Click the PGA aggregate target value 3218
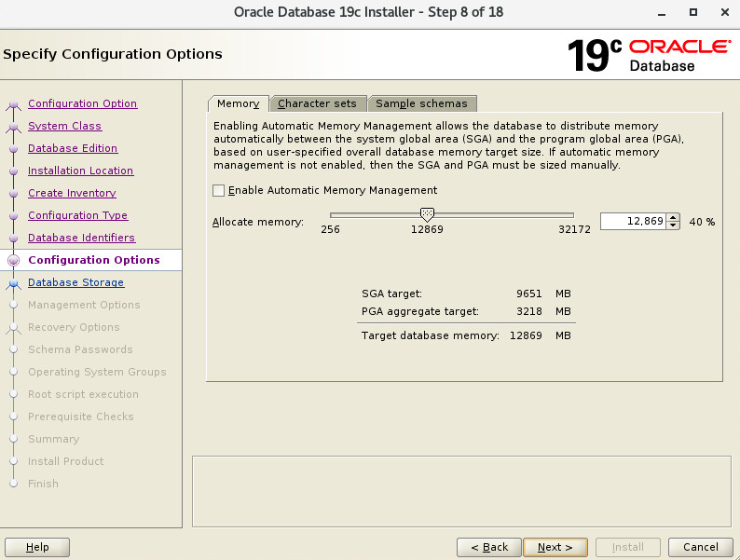Viewport: 740px width, 560px height. coord(529,311)
